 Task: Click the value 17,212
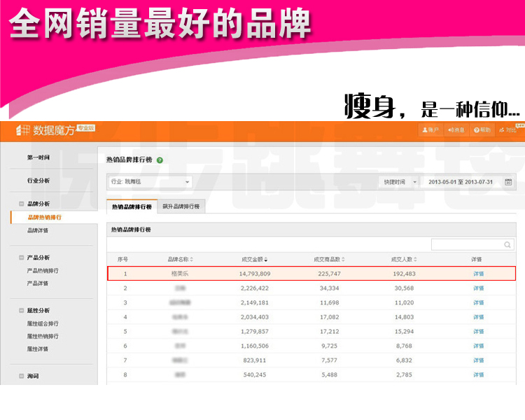pos(330,331)
